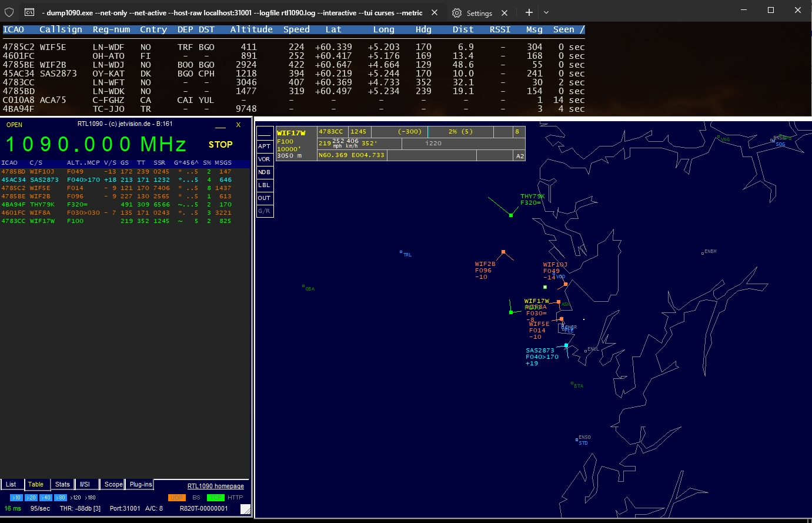
Task: Select the WIF10J aircraft symbol on the map
Action: point(566,284)
